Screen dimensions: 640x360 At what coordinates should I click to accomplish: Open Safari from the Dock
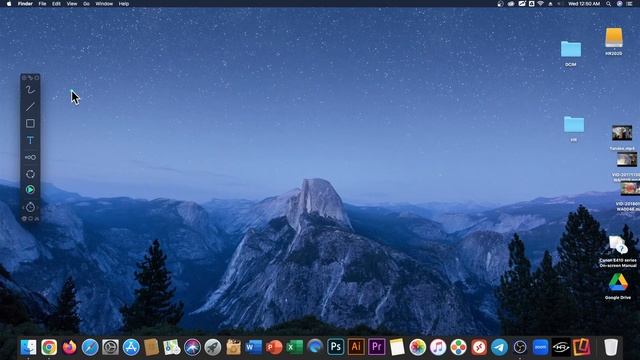pyautogui.click(x=90, y=347)
